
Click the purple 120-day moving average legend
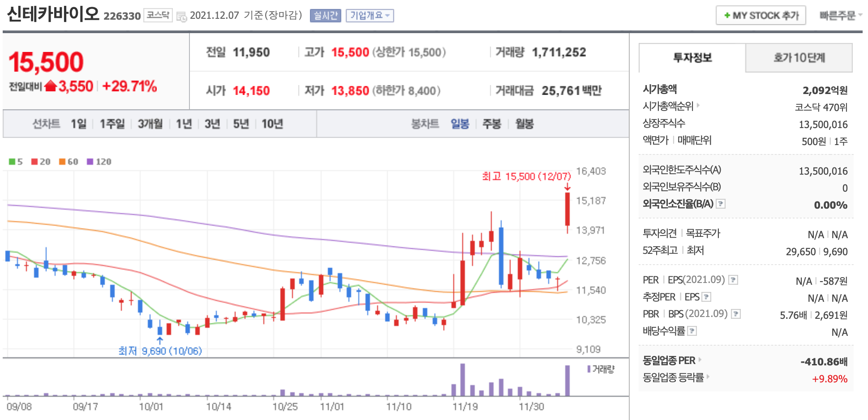[x=99, y=162]
